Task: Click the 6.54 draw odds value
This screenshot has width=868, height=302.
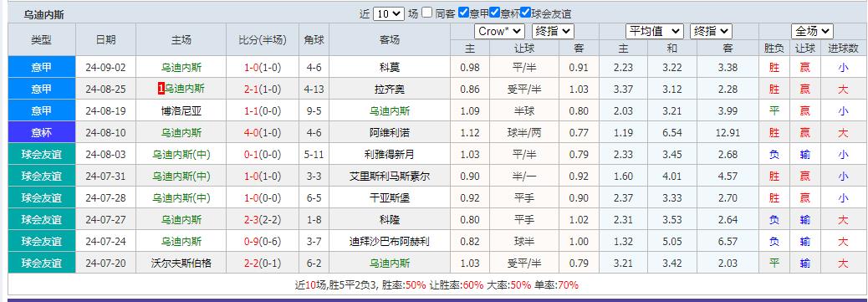Action: (x=672, y=133)
